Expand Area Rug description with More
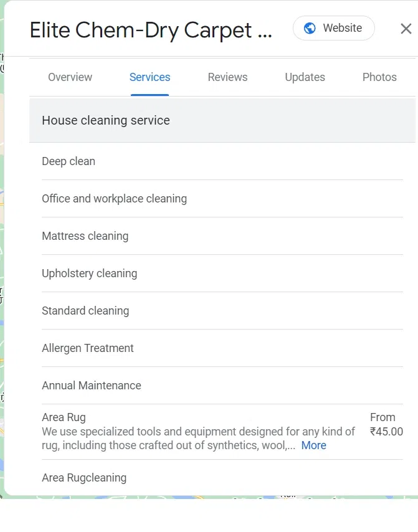The height and width of the screenshot is (532, 418). (313, 445)
